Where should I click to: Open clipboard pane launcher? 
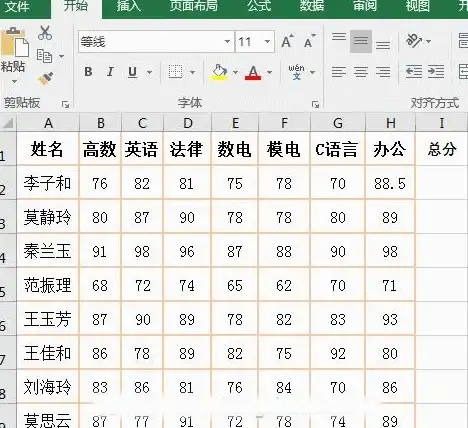65,105
